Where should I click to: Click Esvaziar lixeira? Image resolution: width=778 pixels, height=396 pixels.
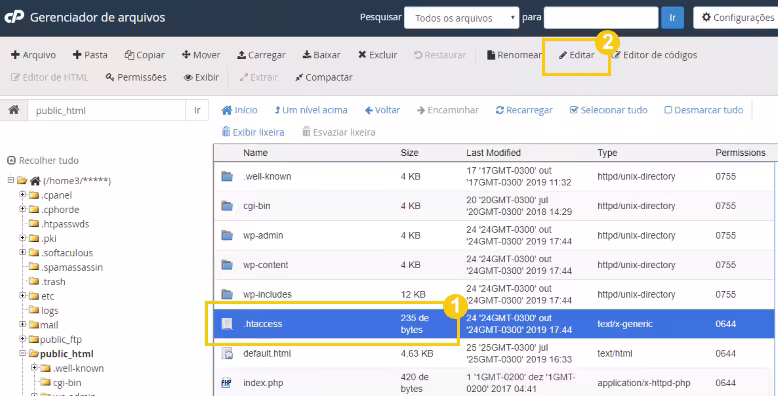(x=338, y=132)
